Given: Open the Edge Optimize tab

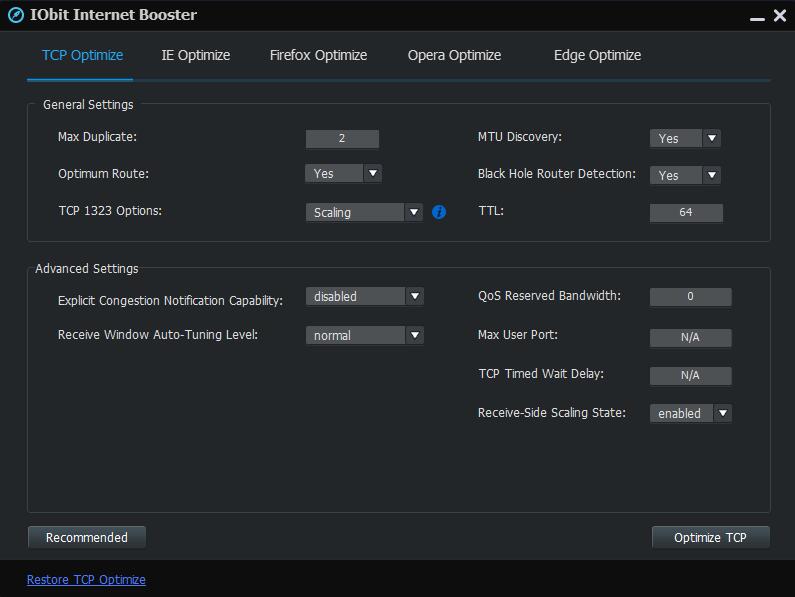Looking at the screenshot, I should tap(597, 55).
